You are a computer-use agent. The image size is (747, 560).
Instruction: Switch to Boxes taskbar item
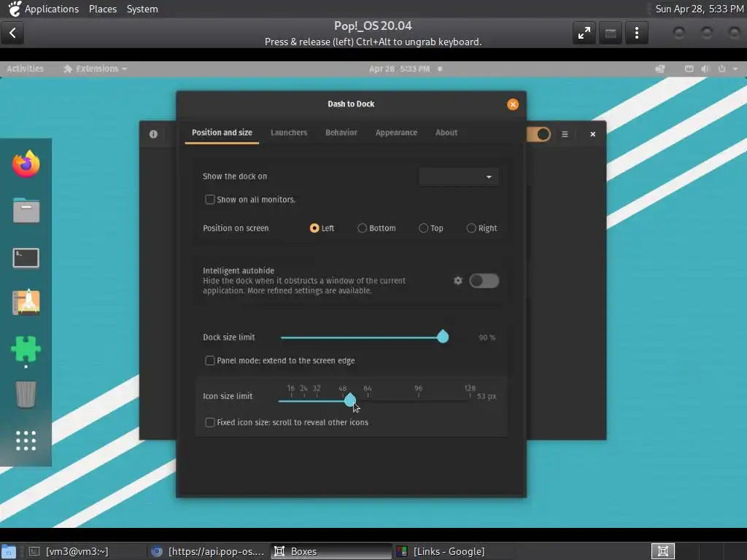point(331,551)
